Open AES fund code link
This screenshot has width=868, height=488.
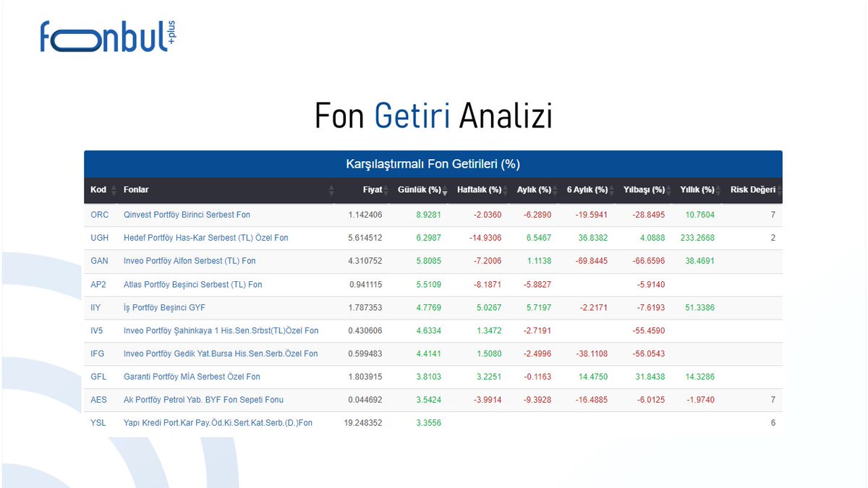tap(99, 400)
